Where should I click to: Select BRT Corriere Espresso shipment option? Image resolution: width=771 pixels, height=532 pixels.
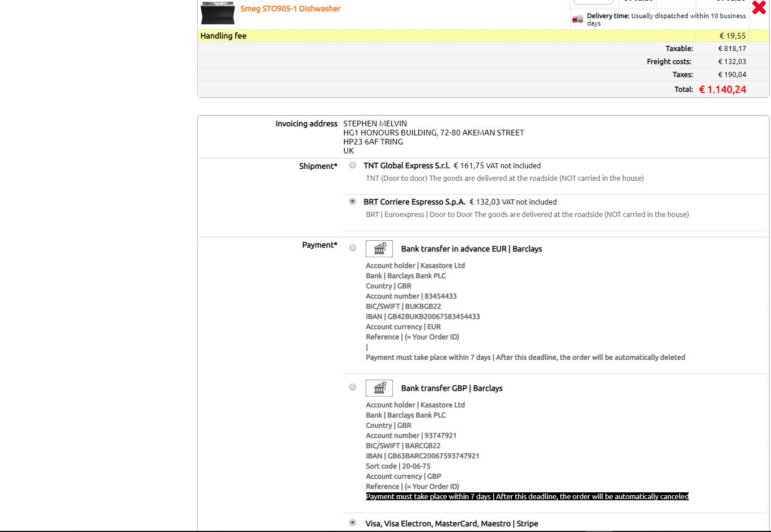point(353,202)
